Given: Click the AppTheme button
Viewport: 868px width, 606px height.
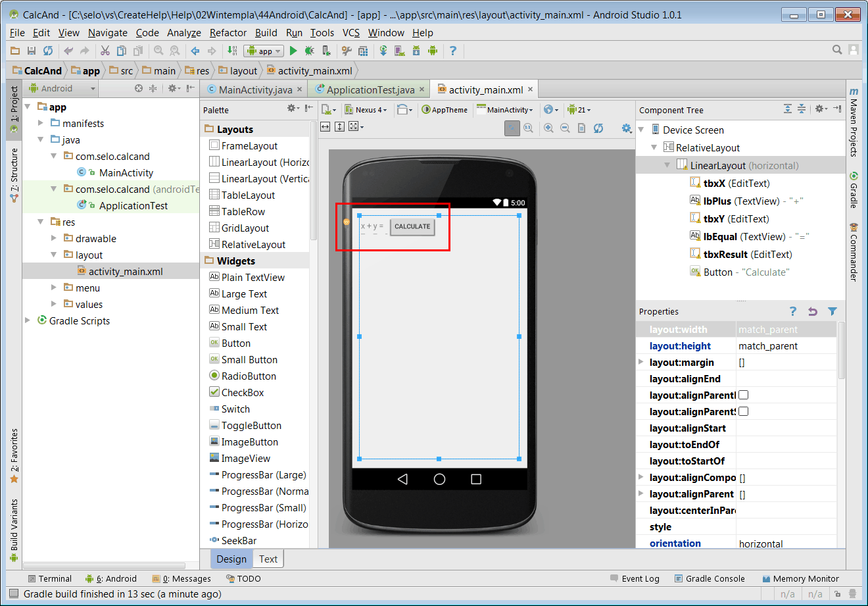Looking at the screenshot, I should pyautogui.click(x=445, y=110).
